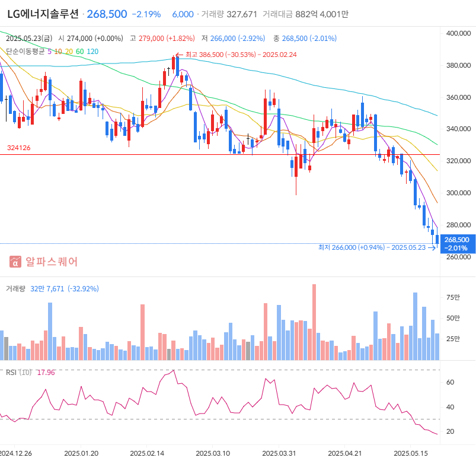Click 거래대금 882억 4,001만 text
Screen dimensions: 476x461
click(x=305, y=14)
